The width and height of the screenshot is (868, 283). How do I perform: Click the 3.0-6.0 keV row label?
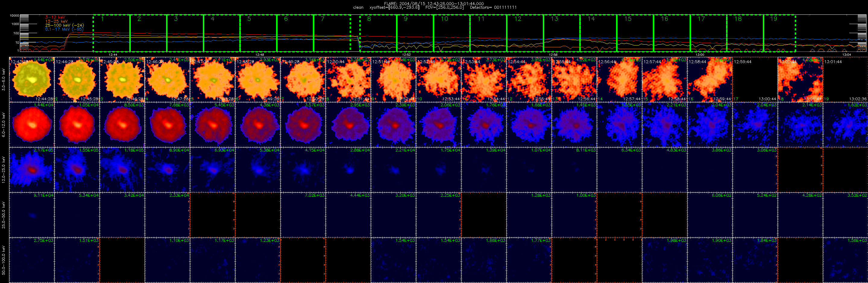point(3,80)
